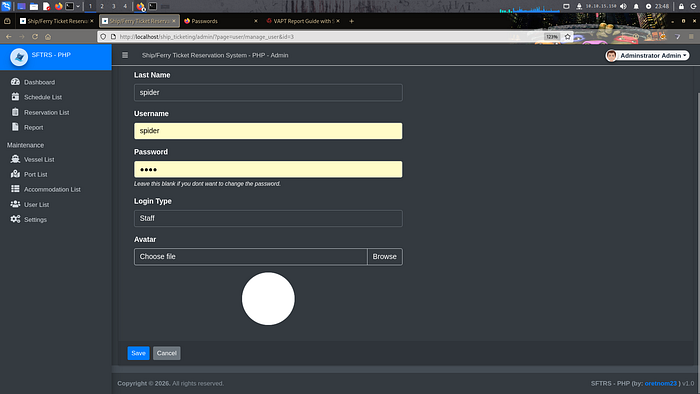Launch Firefox from the top panel
700x394 pixels.
[58, 6]
